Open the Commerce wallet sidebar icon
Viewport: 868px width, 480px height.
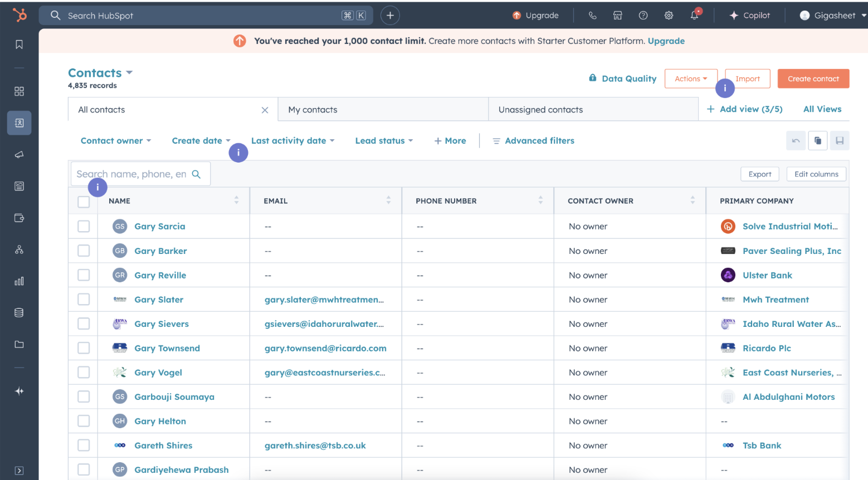19,218
